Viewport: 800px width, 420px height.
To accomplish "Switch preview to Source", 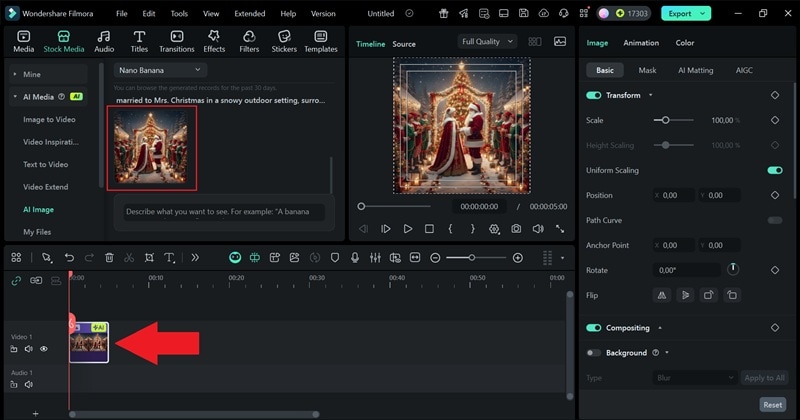I will pos(404,44).
